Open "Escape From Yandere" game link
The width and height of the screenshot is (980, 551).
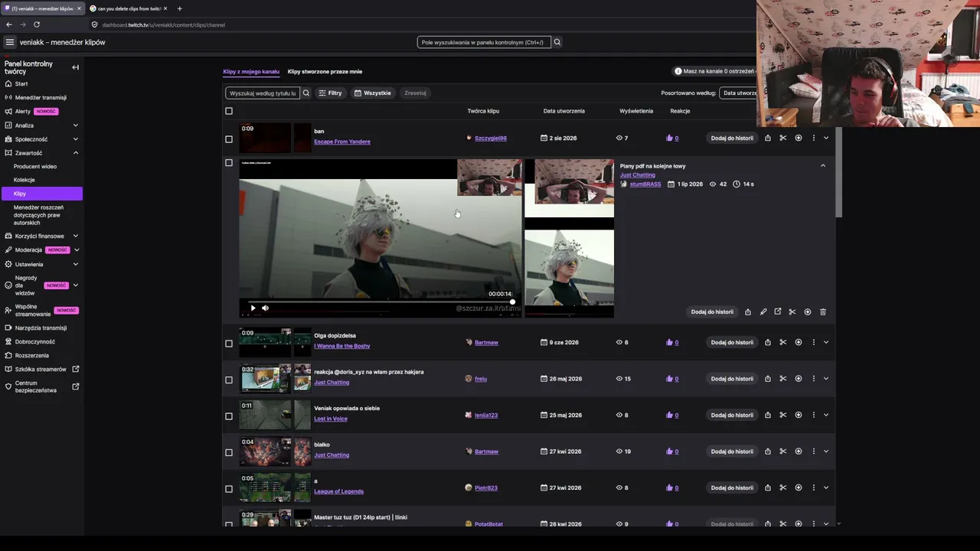tap(342, 142)
